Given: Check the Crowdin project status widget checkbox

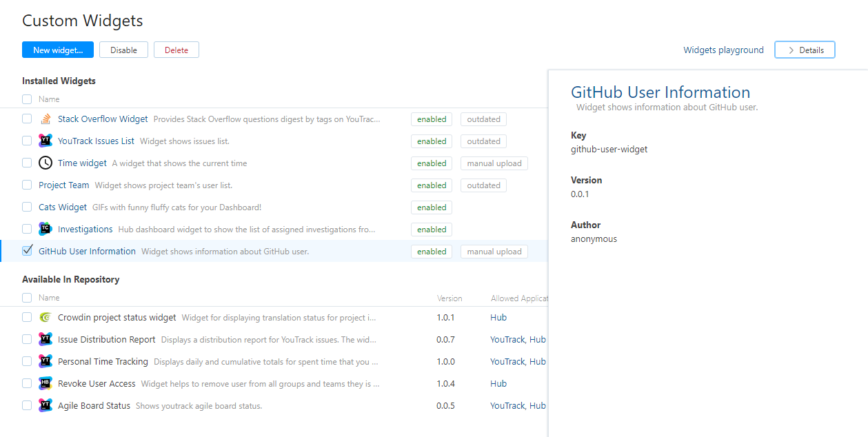Looking at the screenshot, I should (27, 317).
